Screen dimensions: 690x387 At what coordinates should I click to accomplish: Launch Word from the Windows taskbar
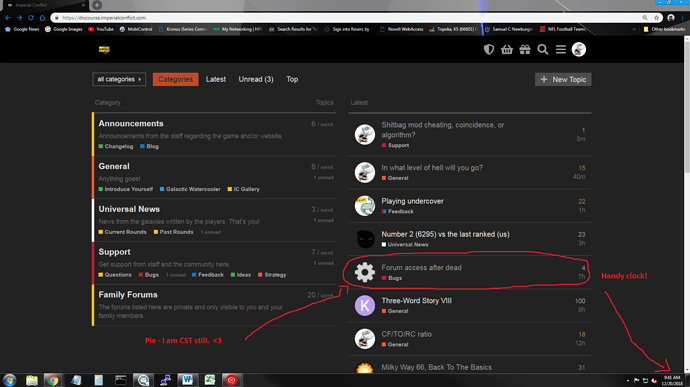(187, 380)
